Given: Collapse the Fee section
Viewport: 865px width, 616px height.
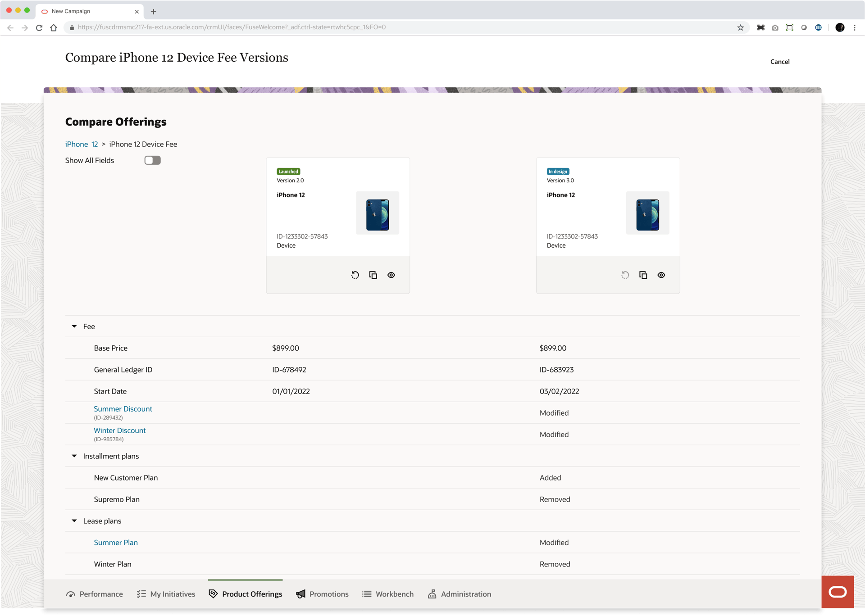Looking at the screenshot, I should click(74, 326).
